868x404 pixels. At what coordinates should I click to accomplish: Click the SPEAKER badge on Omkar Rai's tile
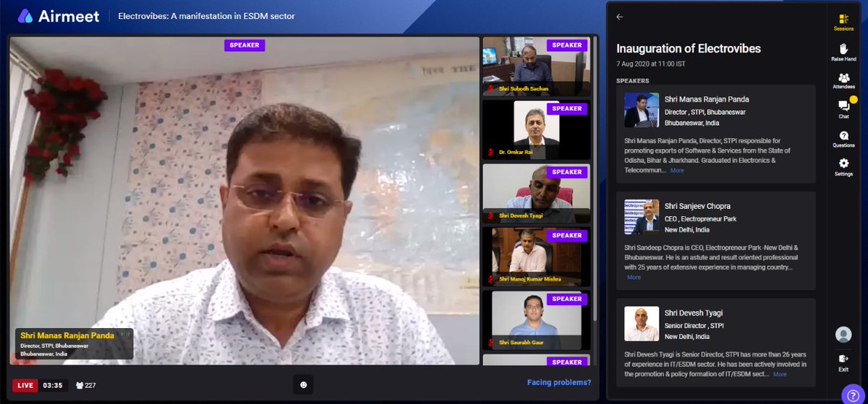coord(567,108)
